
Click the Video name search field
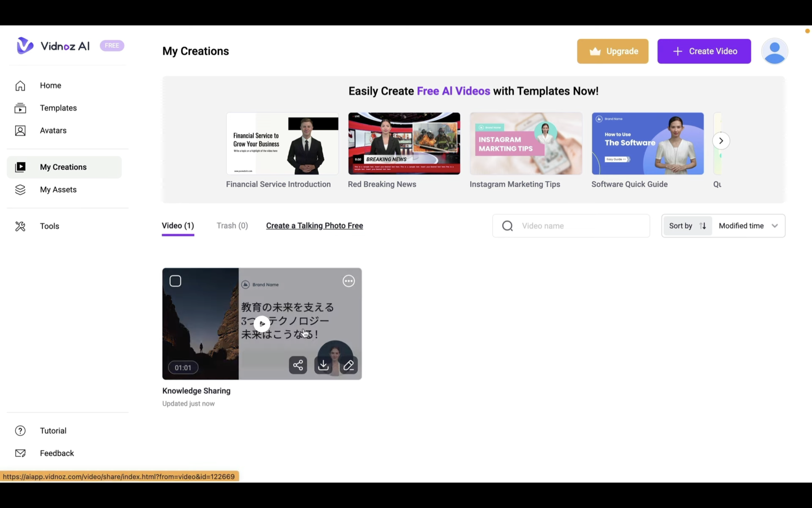pos(571,226)
